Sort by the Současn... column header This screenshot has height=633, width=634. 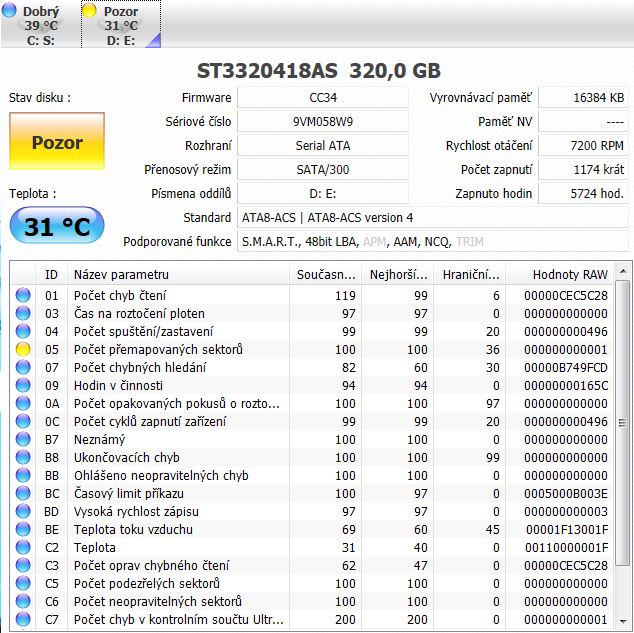click(x=325, y=274)
